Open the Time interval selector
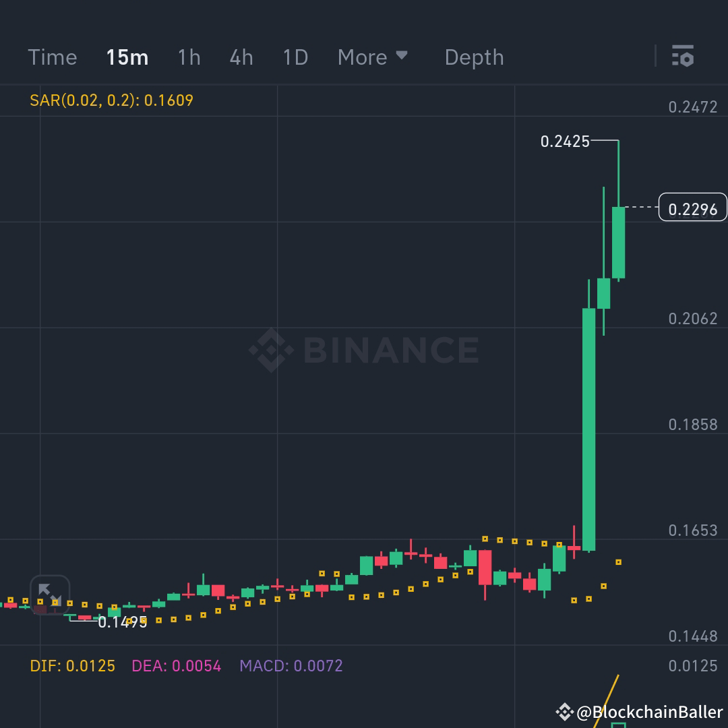728x728 pixels. coord(53,57)
